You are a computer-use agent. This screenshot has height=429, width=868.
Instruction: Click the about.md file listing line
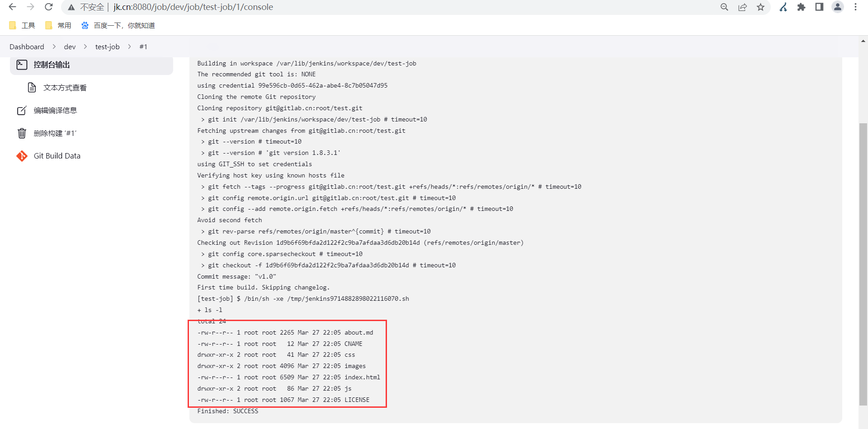[x=285, y=332]
